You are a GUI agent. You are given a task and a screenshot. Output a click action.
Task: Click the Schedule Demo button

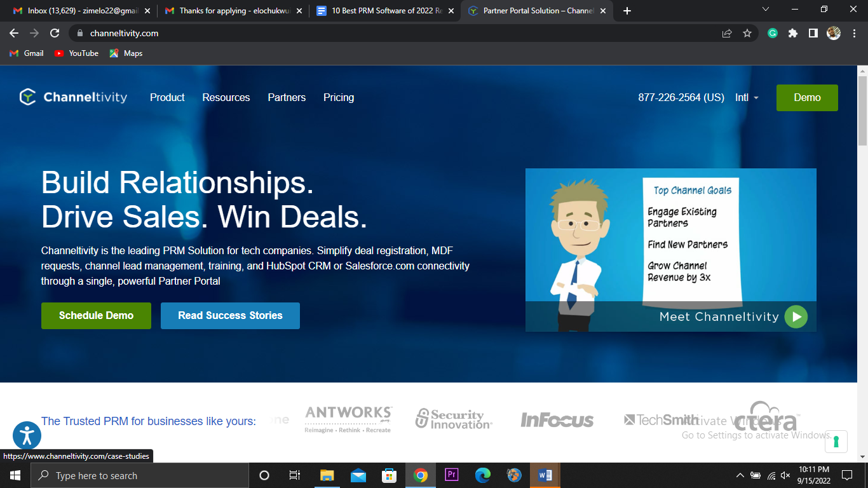pos(96,316)
